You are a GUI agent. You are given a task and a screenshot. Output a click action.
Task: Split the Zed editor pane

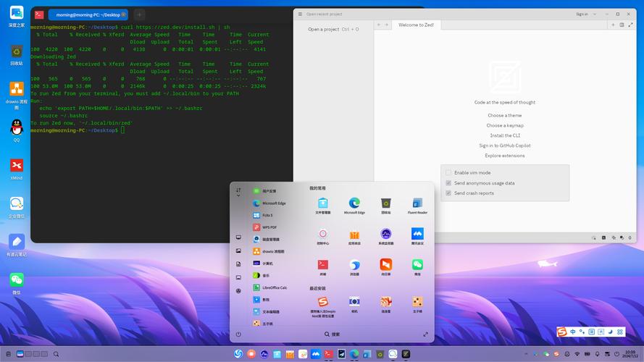click(x=622, y=25)
